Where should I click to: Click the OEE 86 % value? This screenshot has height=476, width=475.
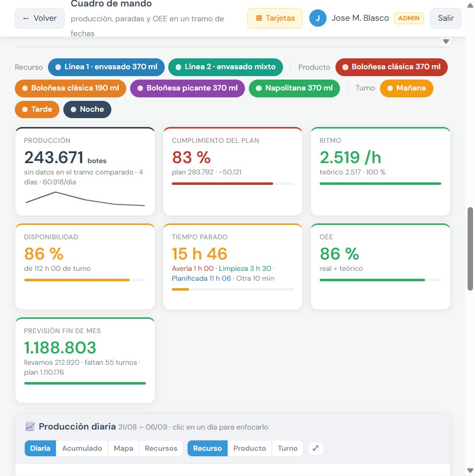tap(339, 254)
